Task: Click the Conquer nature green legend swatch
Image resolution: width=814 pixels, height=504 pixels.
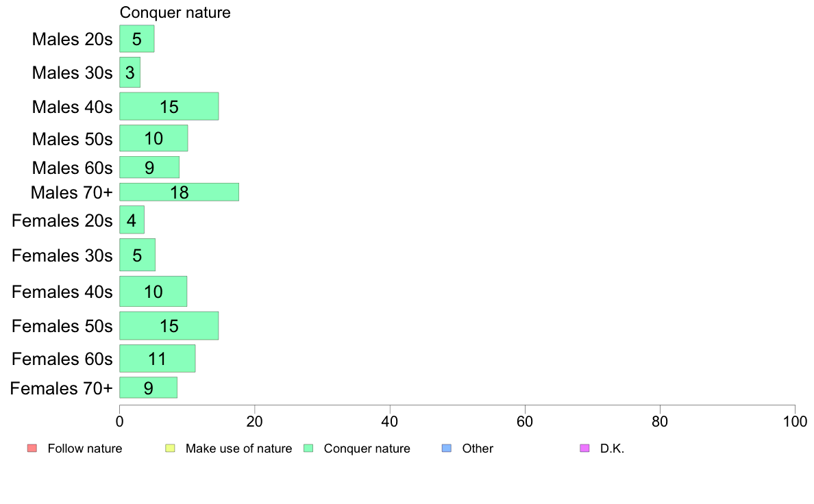Action: tap(308, 448)
